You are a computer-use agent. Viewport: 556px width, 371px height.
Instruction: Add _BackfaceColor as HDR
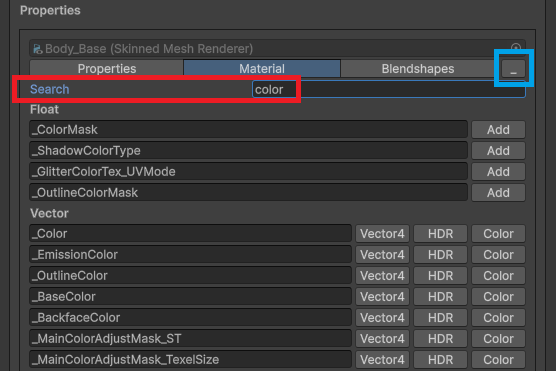click(x=440, y=317)
